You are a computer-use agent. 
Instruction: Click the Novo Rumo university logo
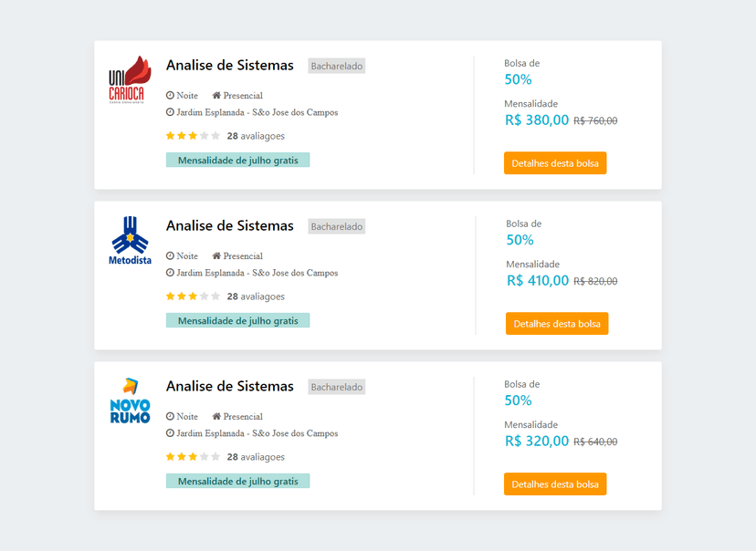tap(128, 400)
